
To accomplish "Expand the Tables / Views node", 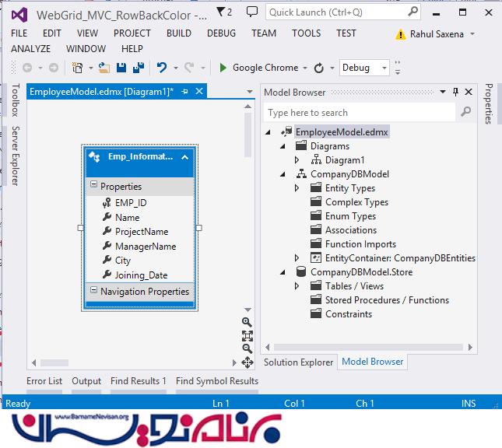I will click(x=297, y=286).
